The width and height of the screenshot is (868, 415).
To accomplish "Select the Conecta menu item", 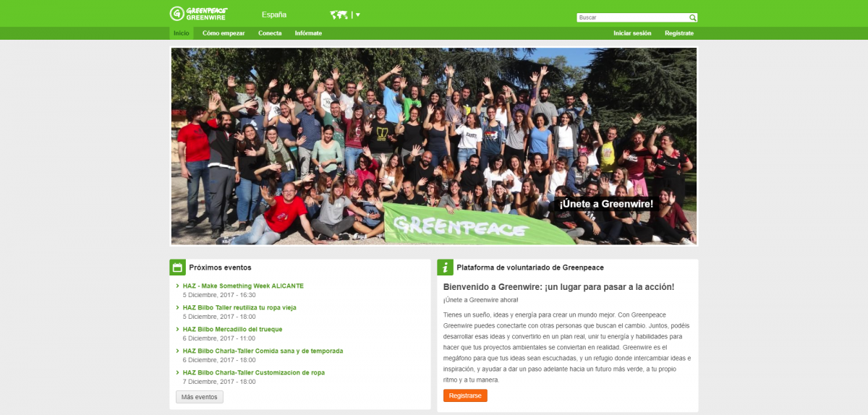I will coord(270,33).
